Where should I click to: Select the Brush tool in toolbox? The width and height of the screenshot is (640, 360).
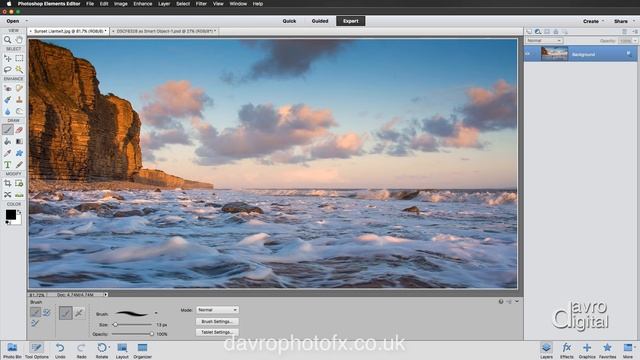coord(7,130)
